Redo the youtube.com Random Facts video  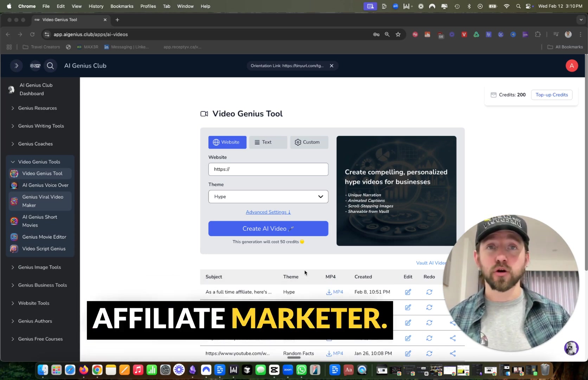point(429,354)
